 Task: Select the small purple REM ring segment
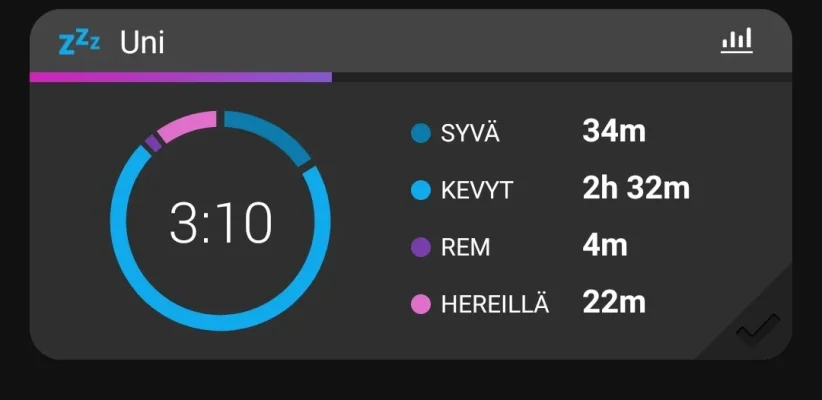click(153, 144)
